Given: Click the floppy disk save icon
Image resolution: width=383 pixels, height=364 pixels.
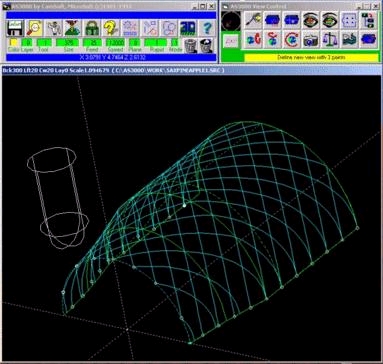Looking at the screenshot, I should (x=15, y=28).
